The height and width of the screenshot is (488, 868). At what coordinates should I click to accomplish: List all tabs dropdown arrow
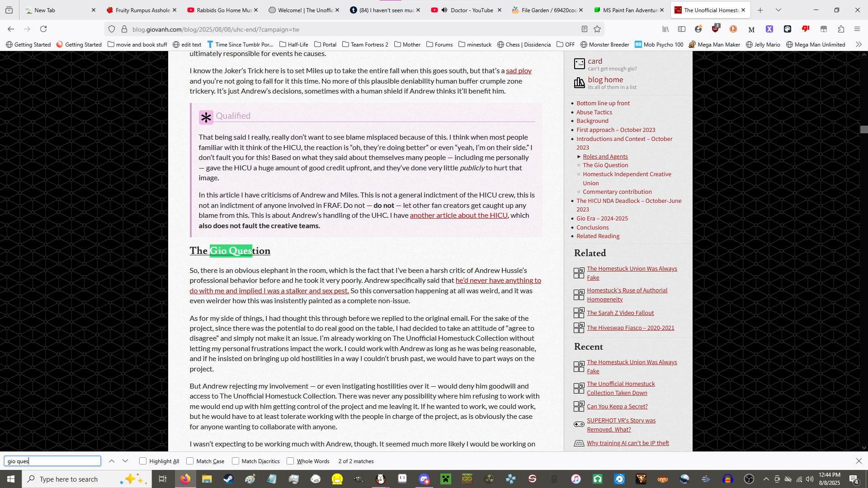(778, 10)
